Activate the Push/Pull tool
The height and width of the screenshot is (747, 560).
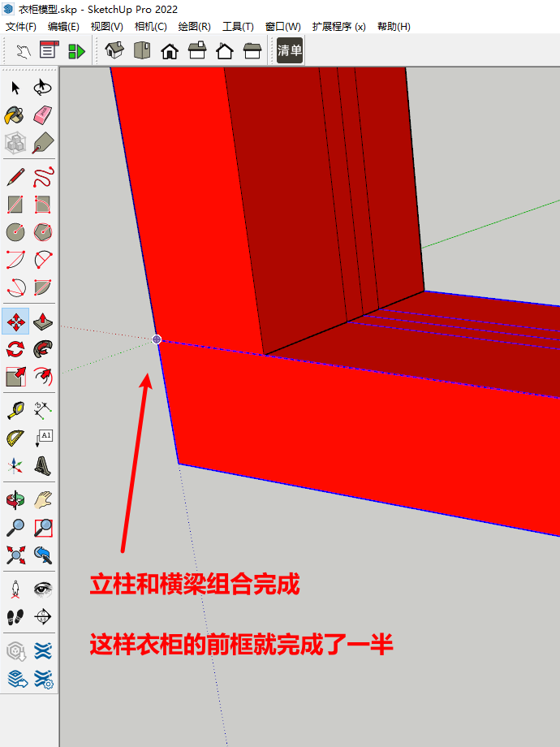(43, 322)
